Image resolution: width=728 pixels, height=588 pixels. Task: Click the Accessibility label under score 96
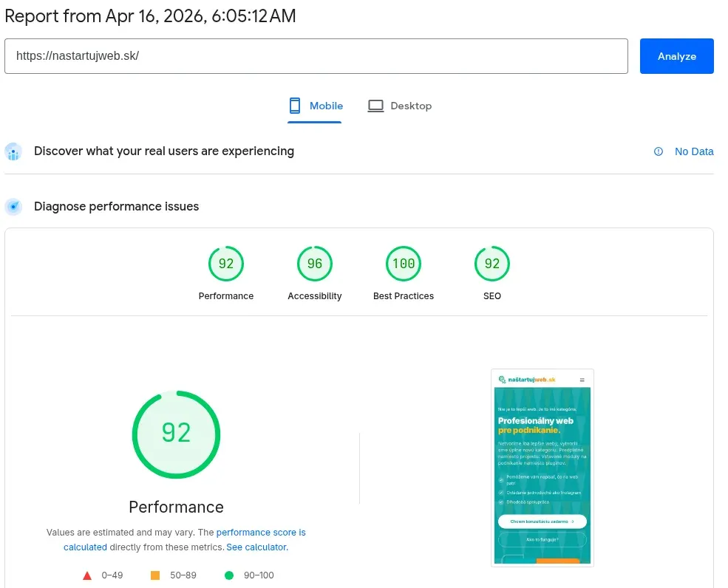315,296
